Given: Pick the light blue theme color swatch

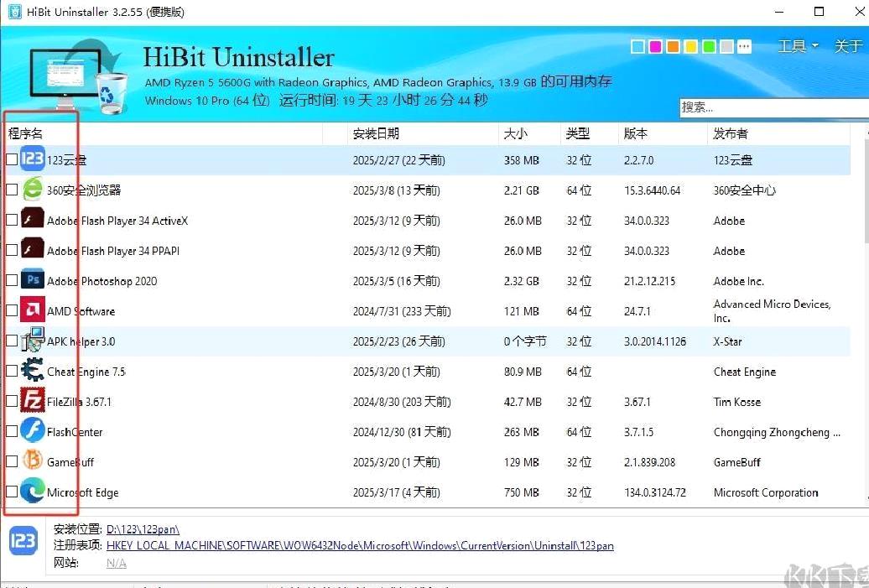Looking at the screenshot, I should tap(637, 46).
